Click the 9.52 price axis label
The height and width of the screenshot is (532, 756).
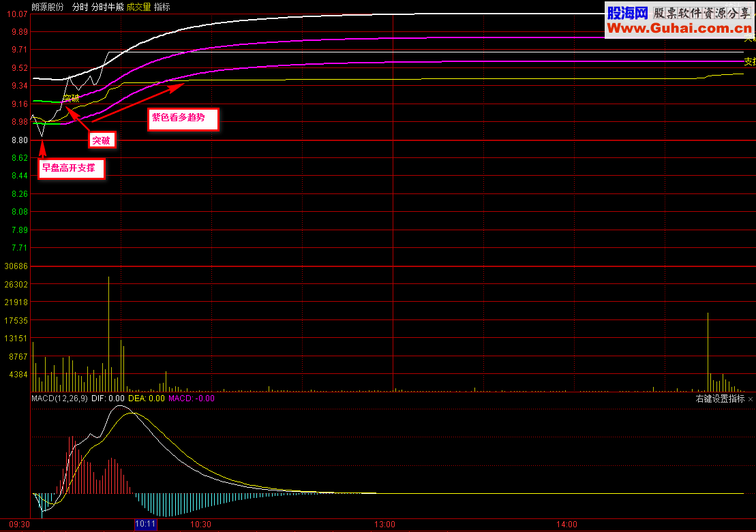point(20,68)
